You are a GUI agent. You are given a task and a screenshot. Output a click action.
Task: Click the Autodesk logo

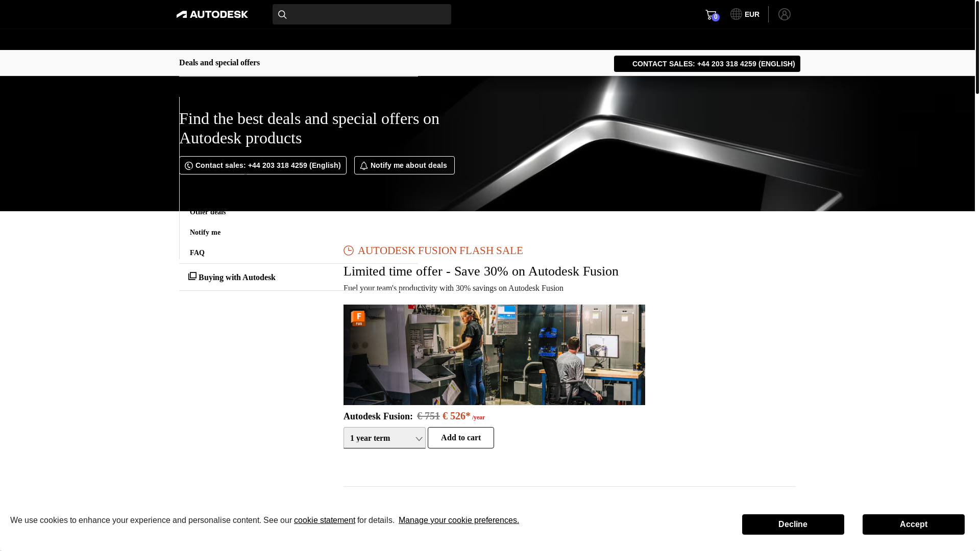click(212, 14)
